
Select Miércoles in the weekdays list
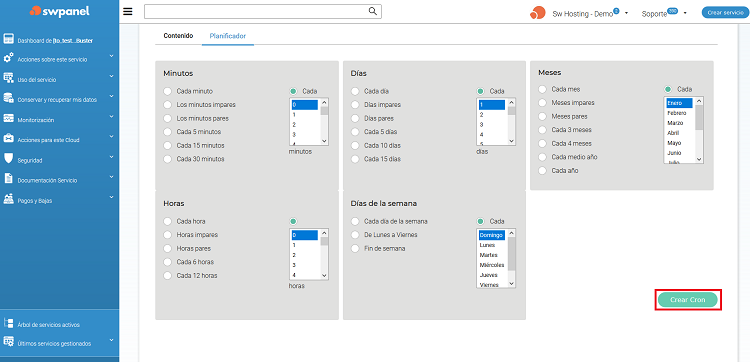[x=492, y=265]
